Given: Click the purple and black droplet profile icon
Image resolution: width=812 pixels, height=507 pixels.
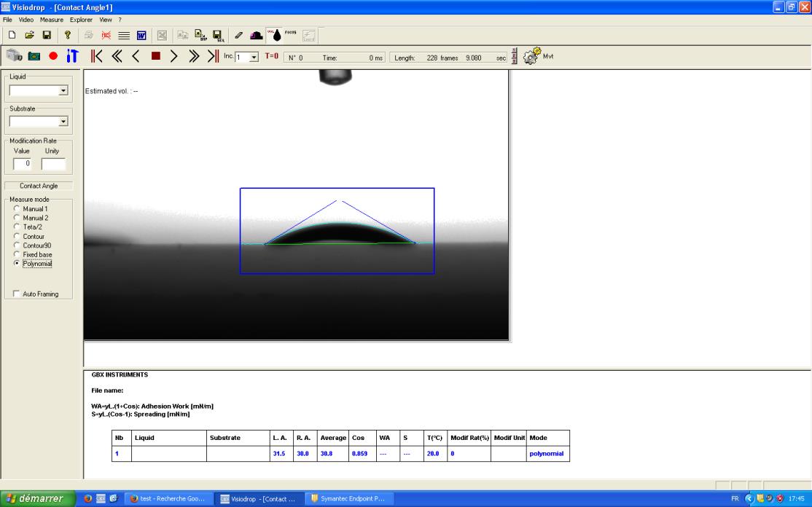Looking at the screenshot, I should pos(257,35).
